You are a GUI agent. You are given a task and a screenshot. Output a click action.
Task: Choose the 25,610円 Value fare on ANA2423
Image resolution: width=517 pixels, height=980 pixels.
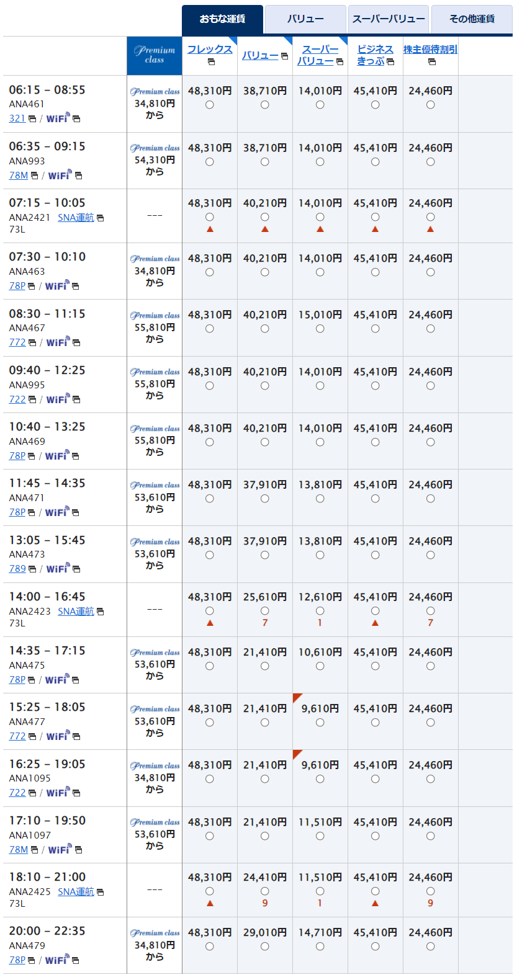coord(265,611)
